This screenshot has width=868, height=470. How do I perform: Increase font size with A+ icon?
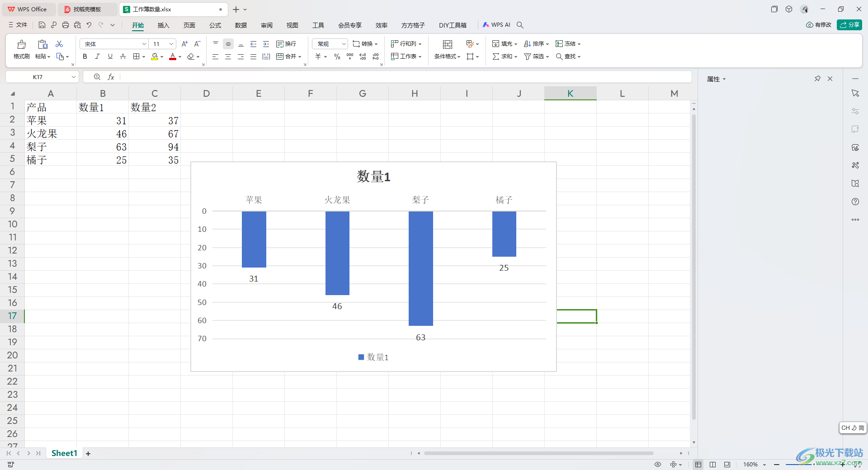[184, 44]
